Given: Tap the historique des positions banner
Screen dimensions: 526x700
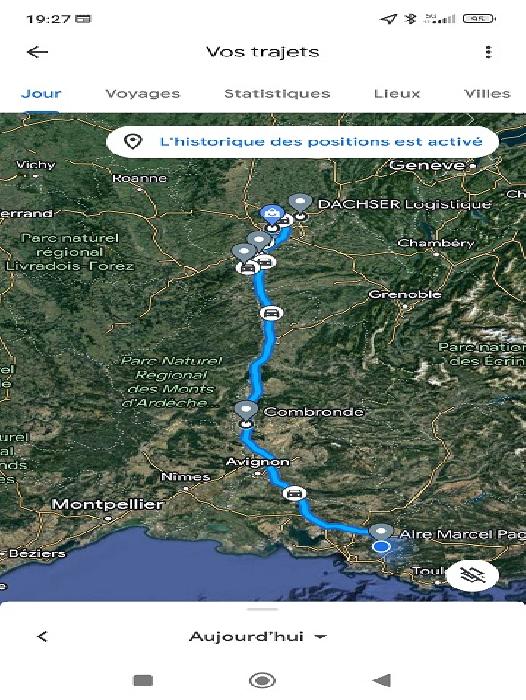Looking at the screenshot, I should click(302, 142).
